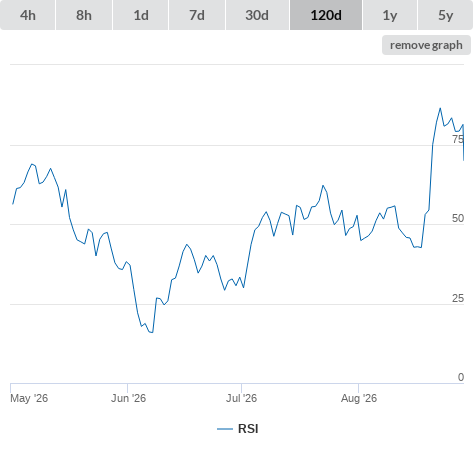Screen dimensions: 474x455
Task: Select the 5y time range
Action: pyautogui.click(x=445, y=15)
